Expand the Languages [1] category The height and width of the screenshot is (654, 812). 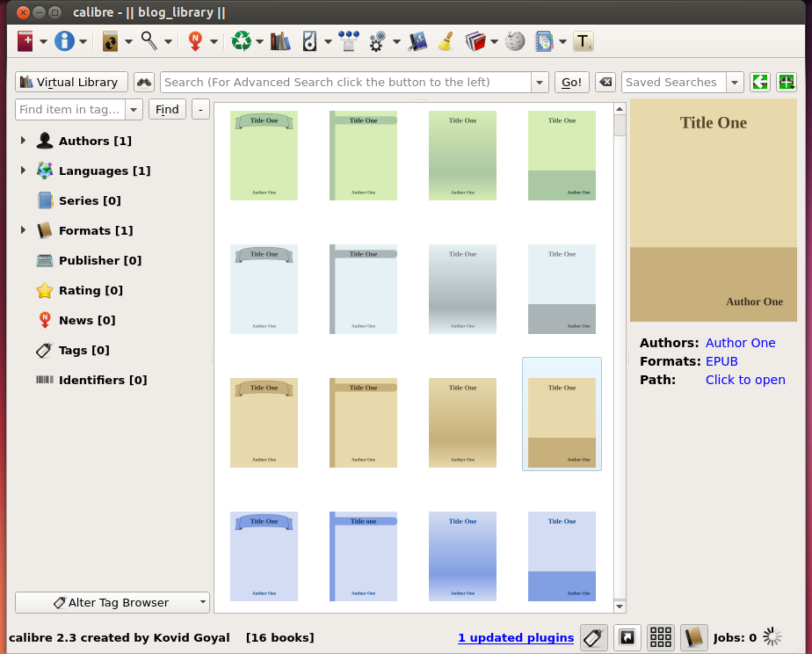(x=23, y=171)
